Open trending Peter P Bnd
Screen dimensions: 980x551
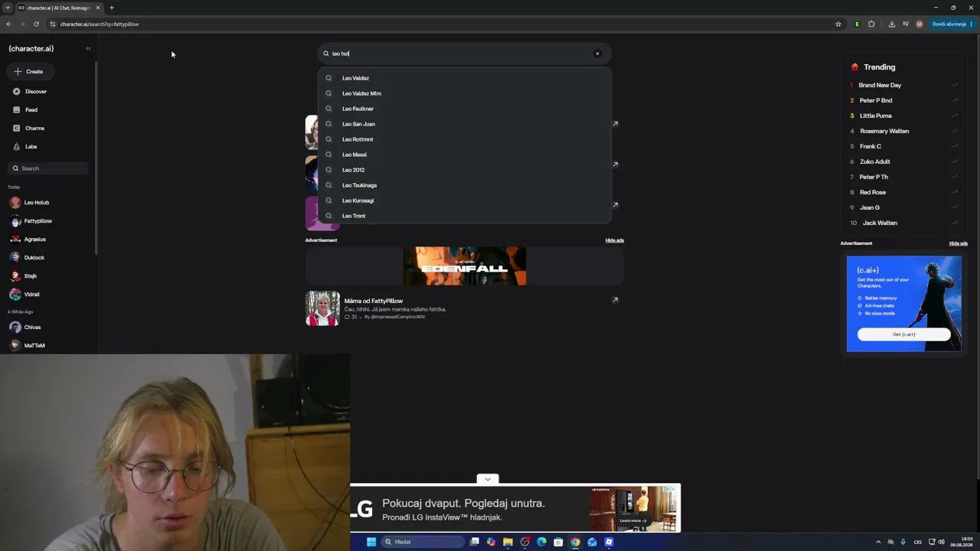point(876,100)
